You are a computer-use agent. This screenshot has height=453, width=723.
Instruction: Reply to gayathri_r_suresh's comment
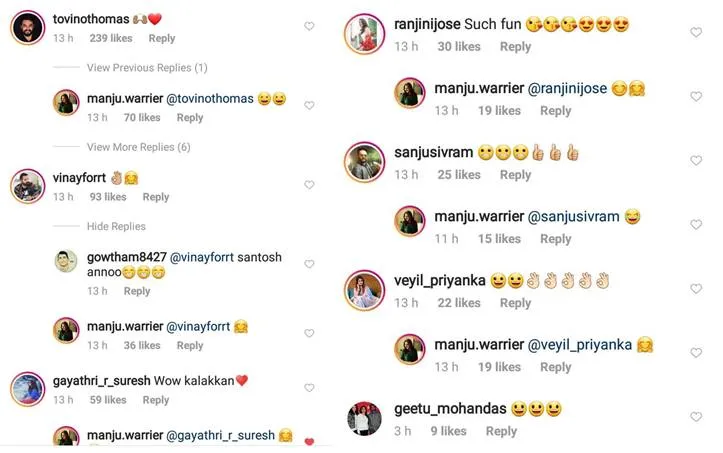[x=156, y=400]
